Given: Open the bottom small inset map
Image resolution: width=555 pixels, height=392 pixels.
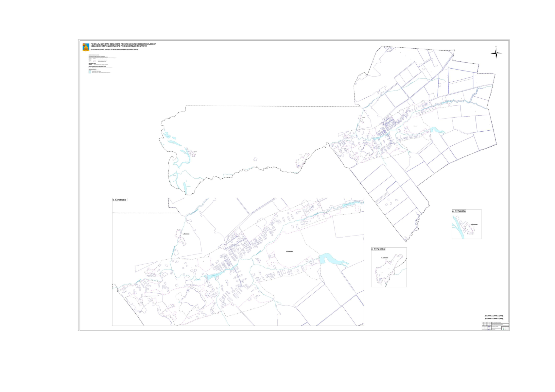Looking at the screenshot, I should coord(389,267).
